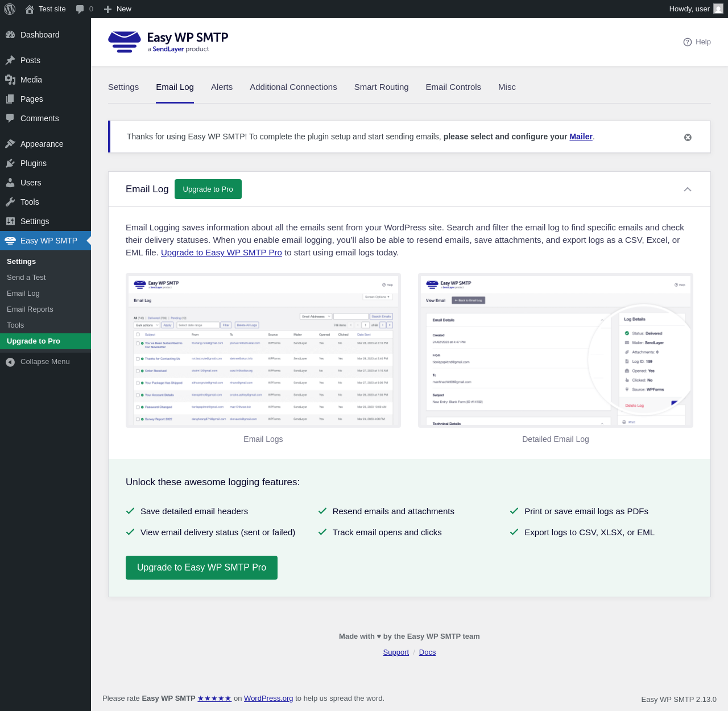Click the Test site name in admin bar
728x711 pixels.
52,9
